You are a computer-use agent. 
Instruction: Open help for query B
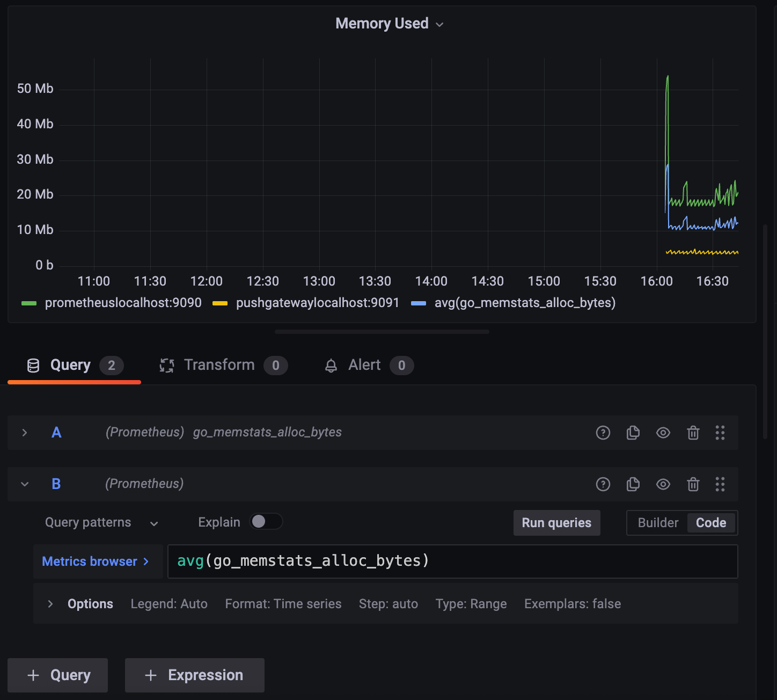(603, 484)
